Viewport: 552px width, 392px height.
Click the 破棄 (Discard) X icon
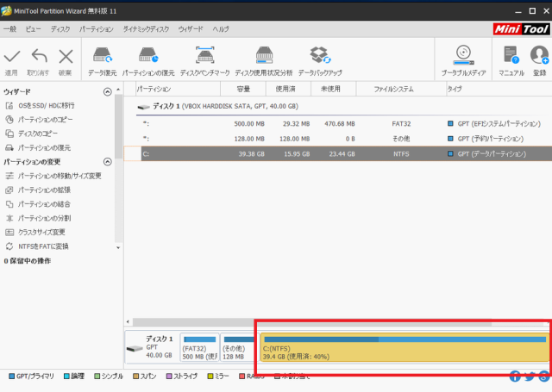[x=66, y=56]
